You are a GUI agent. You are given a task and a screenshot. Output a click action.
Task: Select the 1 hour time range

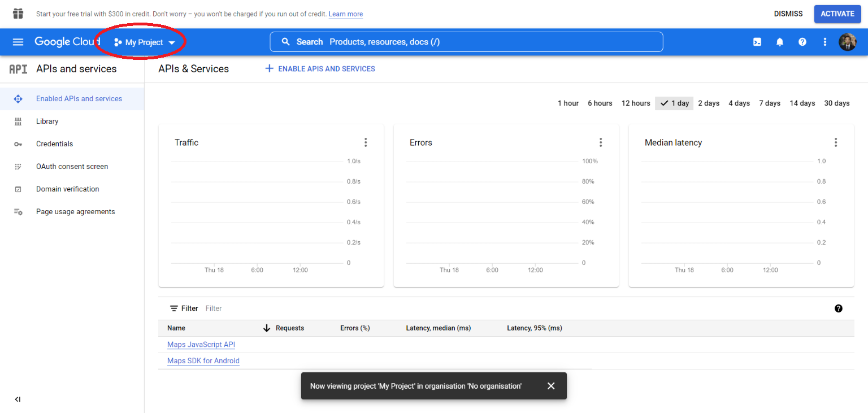pos(568,103)
